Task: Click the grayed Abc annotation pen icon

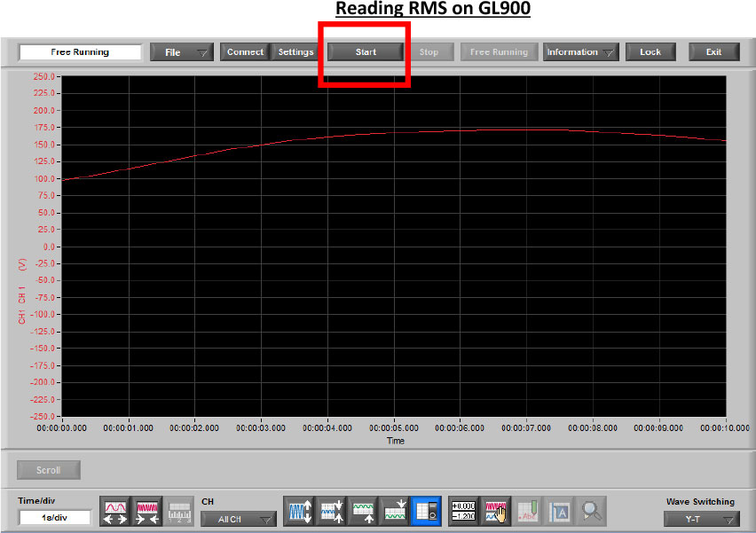Action: (527, 512)
